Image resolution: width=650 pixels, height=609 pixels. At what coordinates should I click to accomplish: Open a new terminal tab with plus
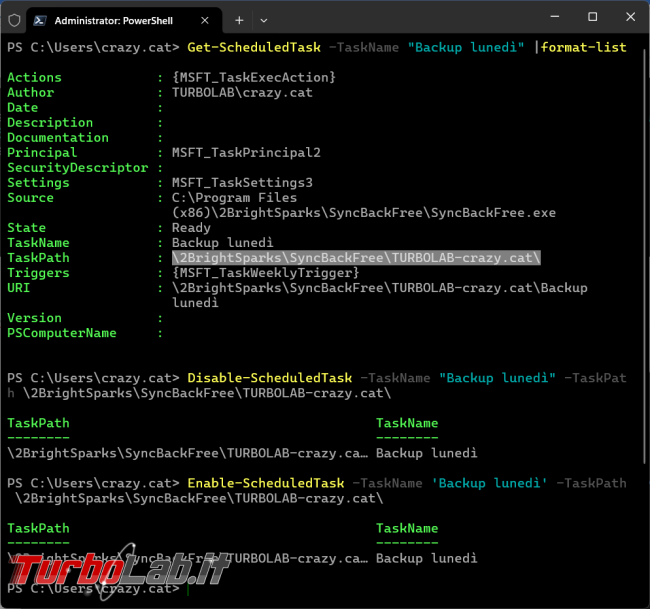[239, 20]
